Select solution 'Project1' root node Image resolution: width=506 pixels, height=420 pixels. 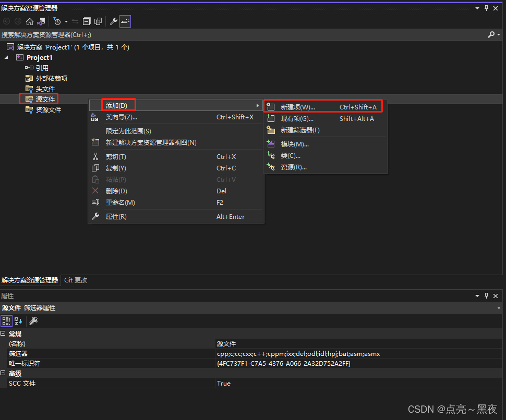pyautogui.click(x=73, y=47)
